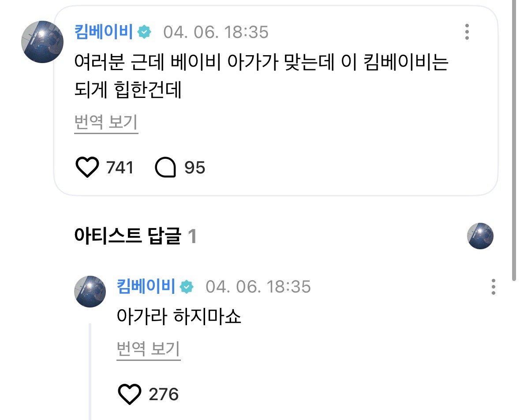
Task: Click the small avatar beside 아티스트 답글
Action: tap(480, 236)
